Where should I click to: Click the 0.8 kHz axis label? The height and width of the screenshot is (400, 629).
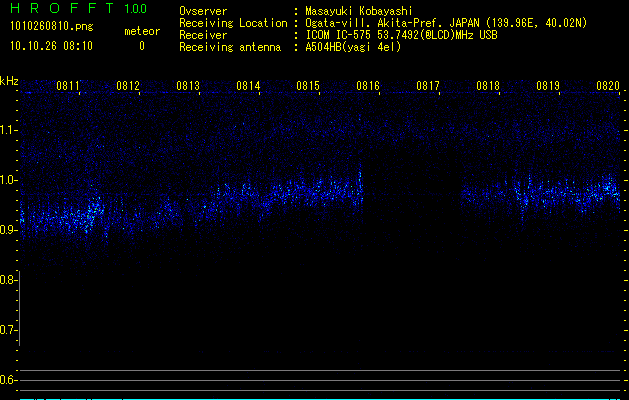pyautogui.click(x=8, y=280)
